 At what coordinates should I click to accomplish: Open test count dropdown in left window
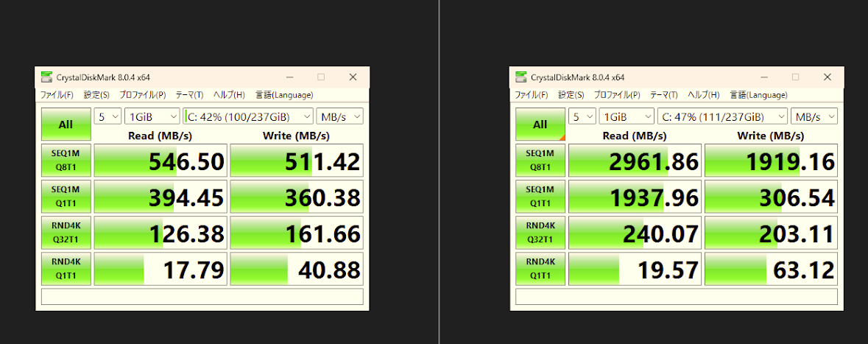(108, 116)
